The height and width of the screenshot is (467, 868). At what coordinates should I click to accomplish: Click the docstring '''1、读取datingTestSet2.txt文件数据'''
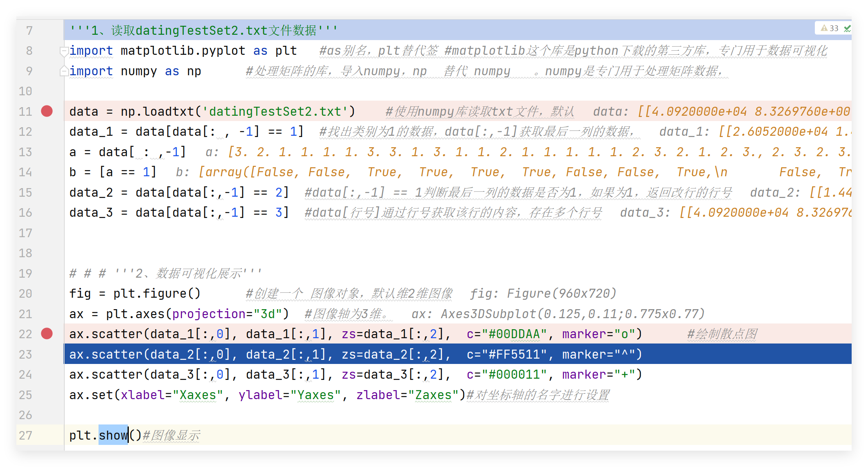point(204,30)
